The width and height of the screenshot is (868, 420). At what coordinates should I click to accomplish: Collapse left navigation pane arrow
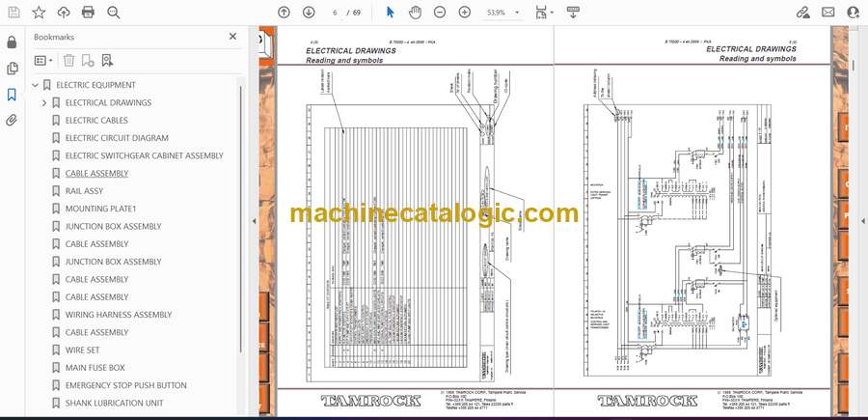[254, 220]
